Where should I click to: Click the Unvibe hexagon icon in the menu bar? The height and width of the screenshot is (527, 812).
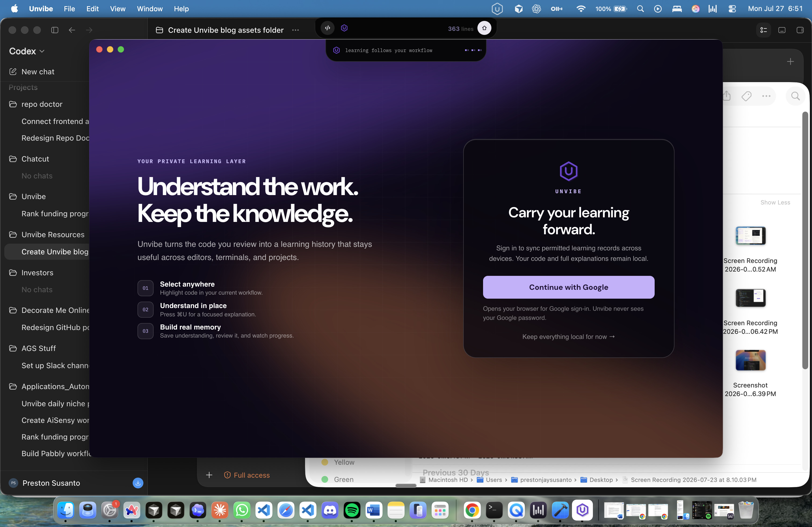[x=497, y=9]
